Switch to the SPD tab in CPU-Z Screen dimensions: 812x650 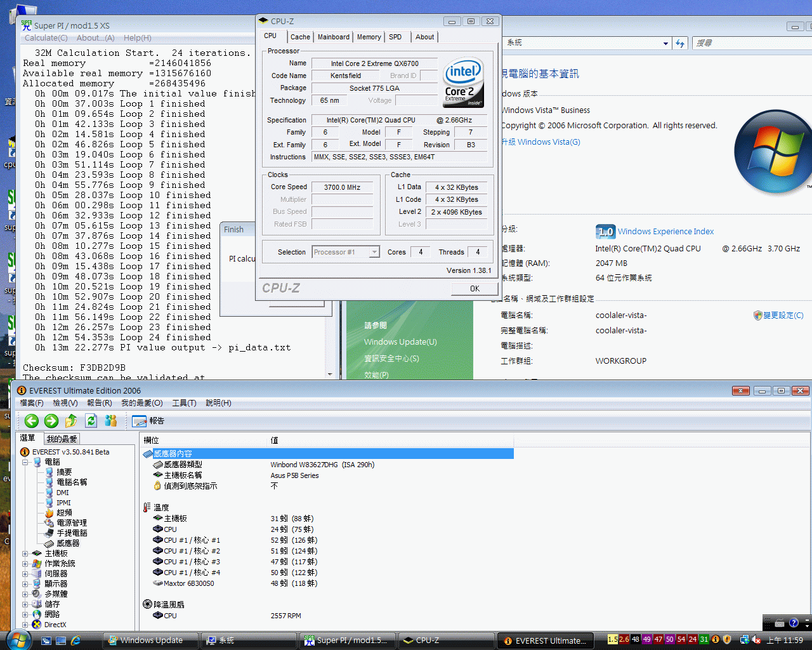tap(395, 37)
